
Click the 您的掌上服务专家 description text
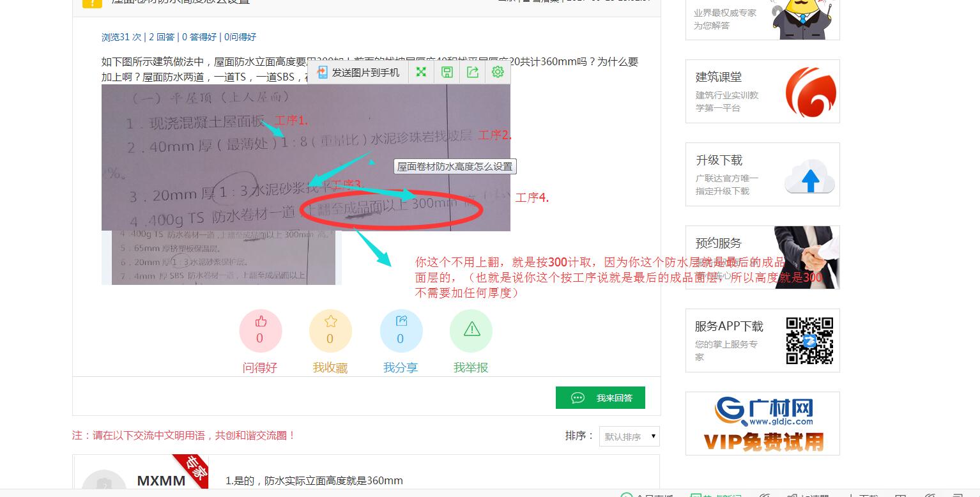point(726,350)
